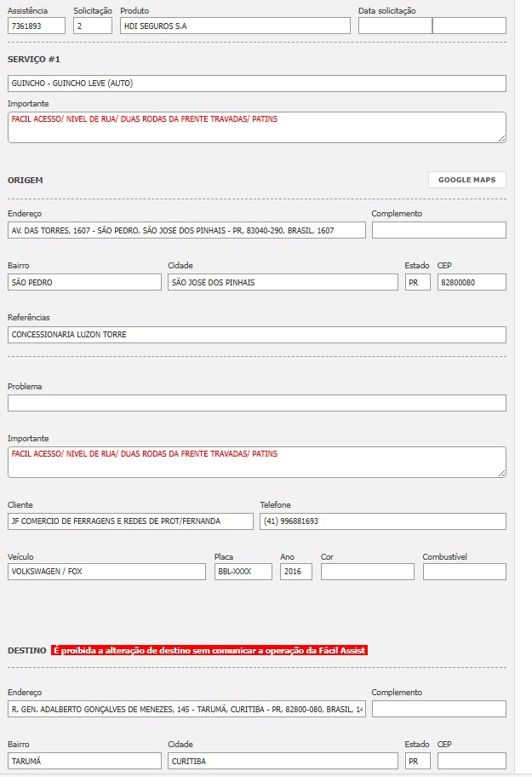This screenshot has height=777, width=532.
Task: Select the Solicitação field
Action: pos(93,26)
